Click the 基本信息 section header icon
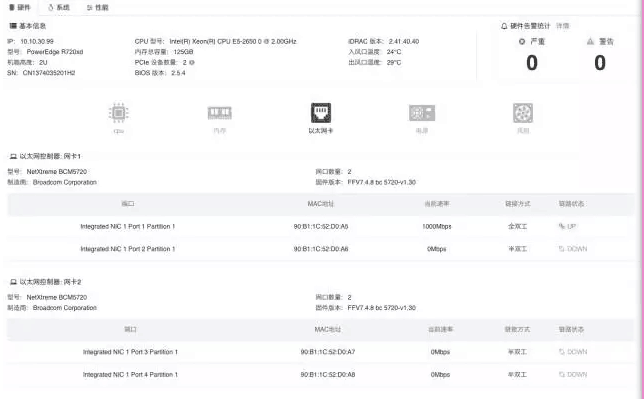 (13, 26)
